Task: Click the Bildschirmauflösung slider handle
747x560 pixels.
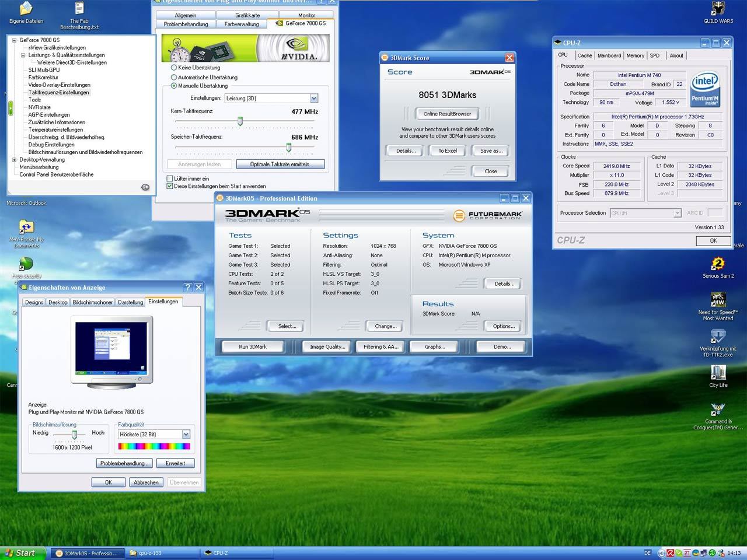Action: pos(74,435)
